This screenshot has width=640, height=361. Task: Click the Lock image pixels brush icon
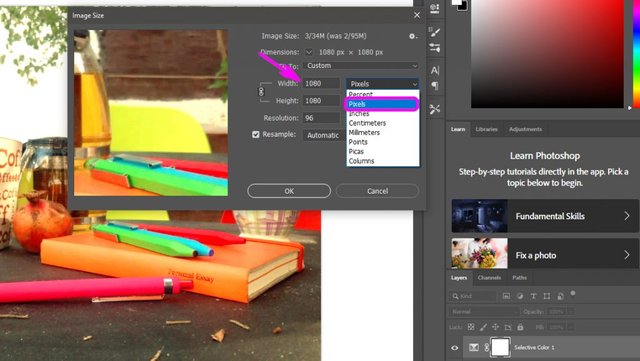[483, 327]
